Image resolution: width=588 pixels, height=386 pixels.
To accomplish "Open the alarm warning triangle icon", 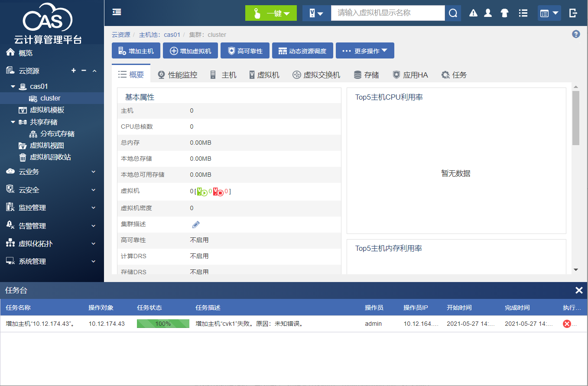I will pyautogui.click(x=474, y=13).
